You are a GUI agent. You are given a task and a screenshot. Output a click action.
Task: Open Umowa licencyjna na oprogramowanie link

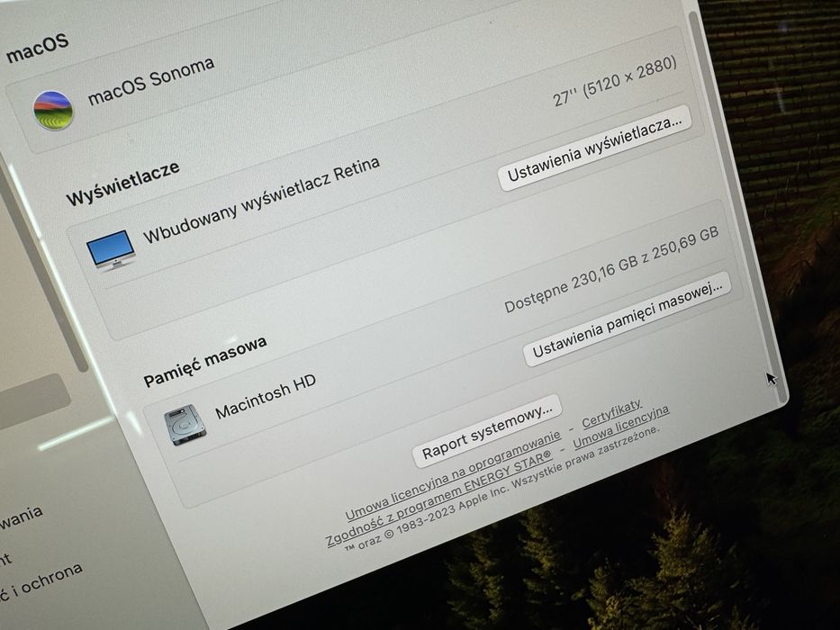click(x=453, y=475)
